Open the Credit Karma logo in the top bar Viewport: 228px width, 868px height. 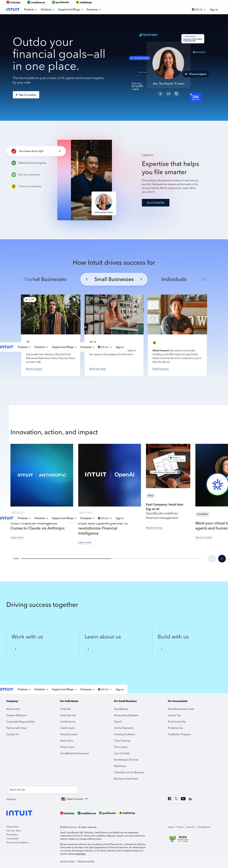pos(36,2)
